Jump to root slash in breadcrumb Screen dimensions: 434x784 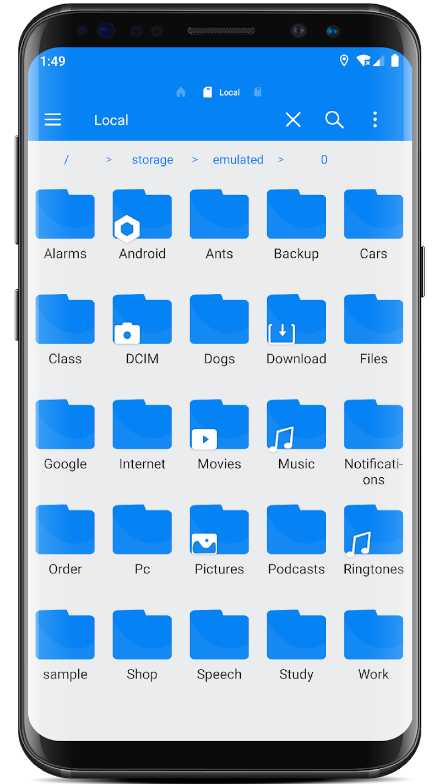66,160
